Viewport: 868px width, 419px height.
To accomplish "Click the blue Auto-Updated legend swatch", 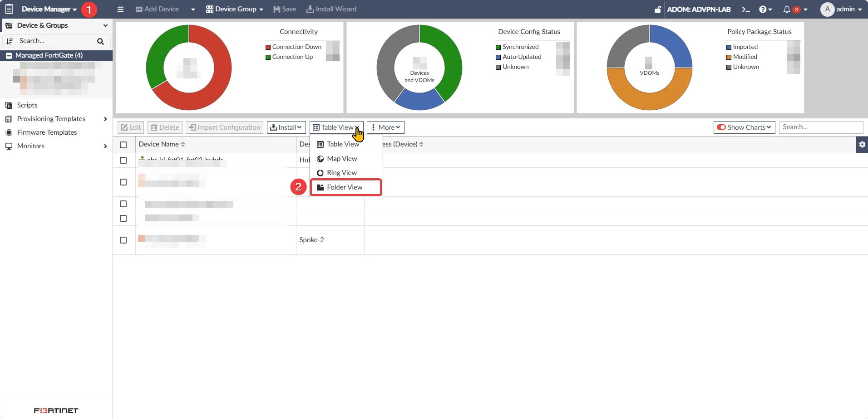I will click(498, 57).
